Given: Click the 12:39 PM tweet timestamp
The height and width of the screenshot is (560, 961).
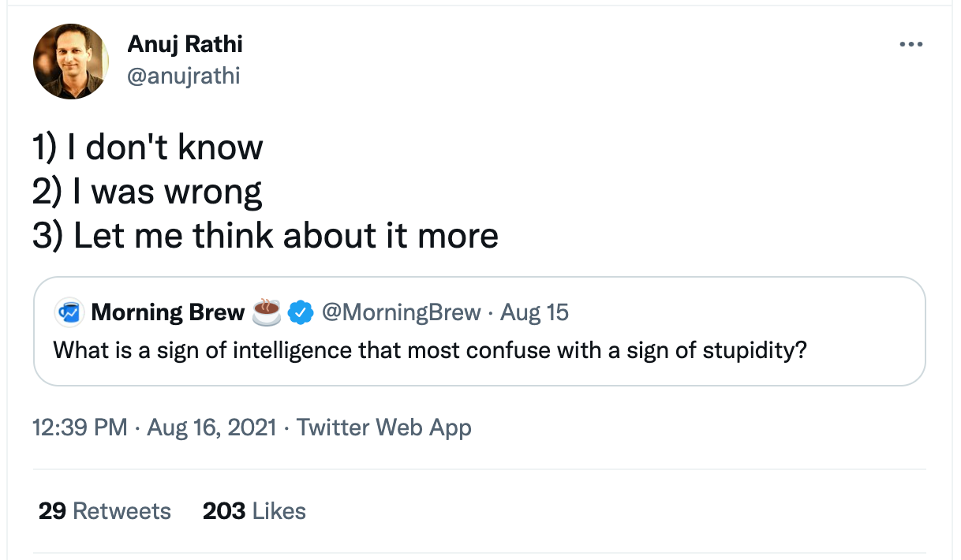Looking at the screenshot, I should coord(80,427).
